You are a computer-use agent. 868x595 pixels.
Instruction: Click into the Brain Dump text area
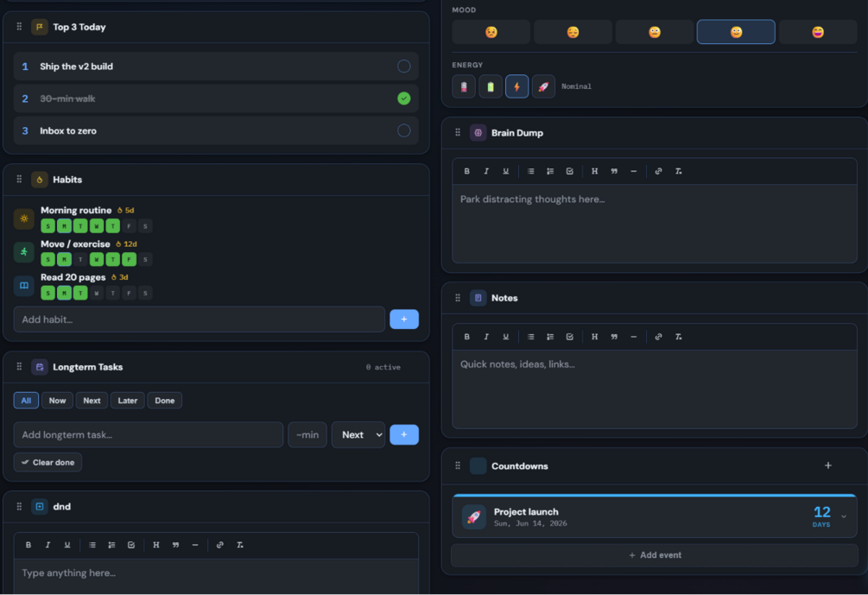[x=655, y=224]
